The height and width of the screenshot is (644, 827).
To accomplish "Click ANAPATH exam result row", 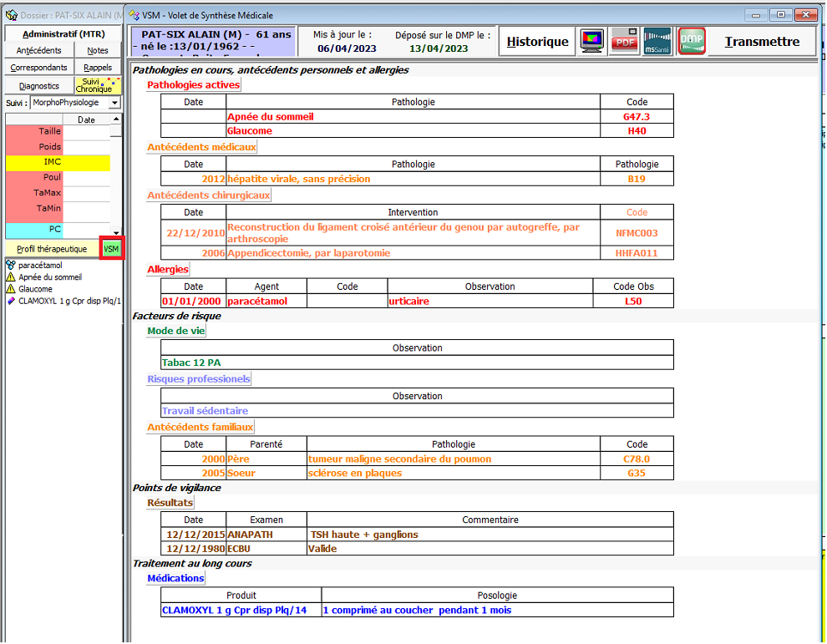I will (x=417, y=535).
